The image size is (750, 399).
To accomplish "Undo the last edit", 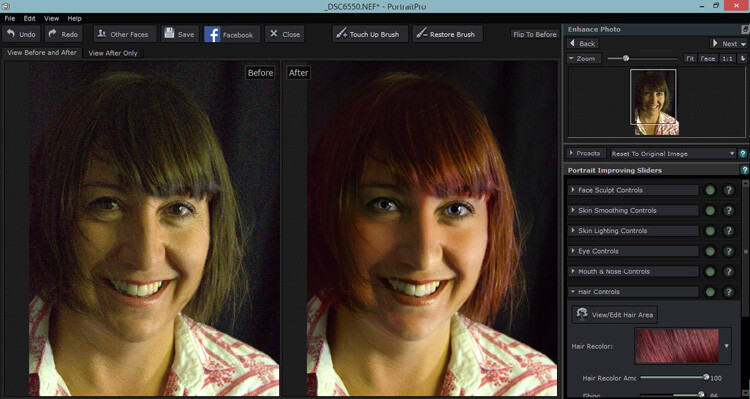I will (x=21, y=34).
